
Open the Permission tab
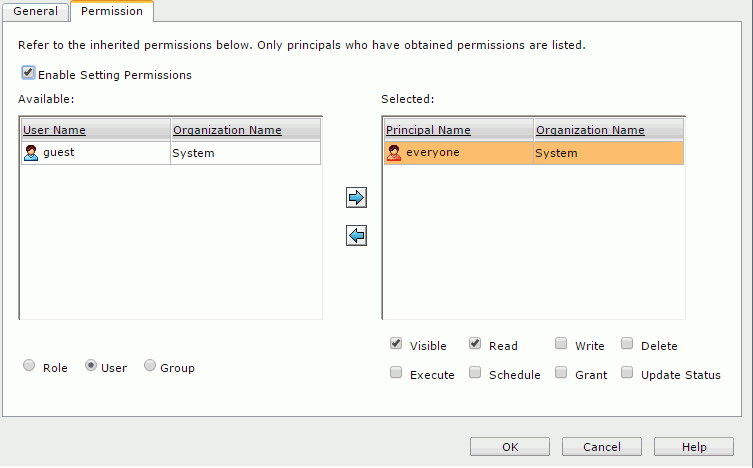click(x=112, y=11)
